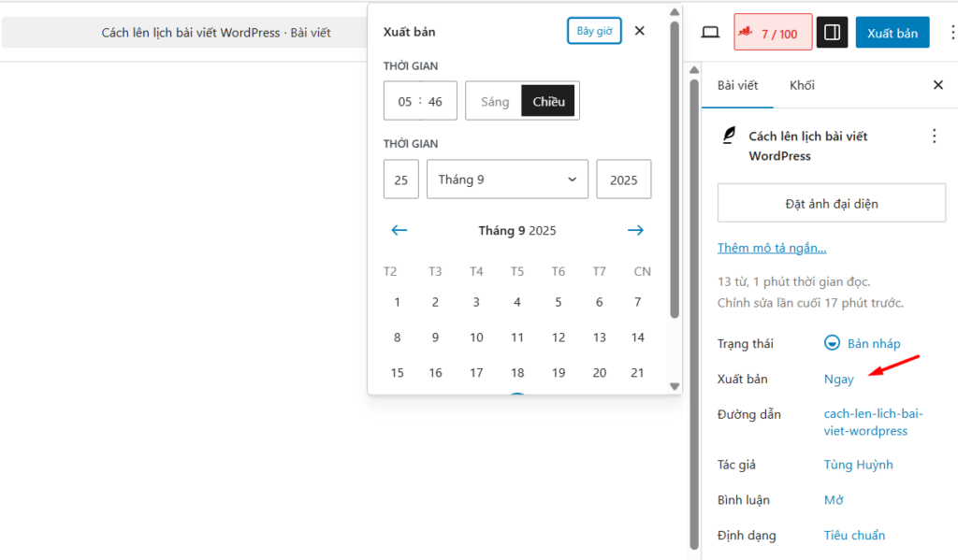The width and height of the screenshot is (958, 560).
Task: Open the Tháng 9 month dropdown
Action: click(507, 179)
